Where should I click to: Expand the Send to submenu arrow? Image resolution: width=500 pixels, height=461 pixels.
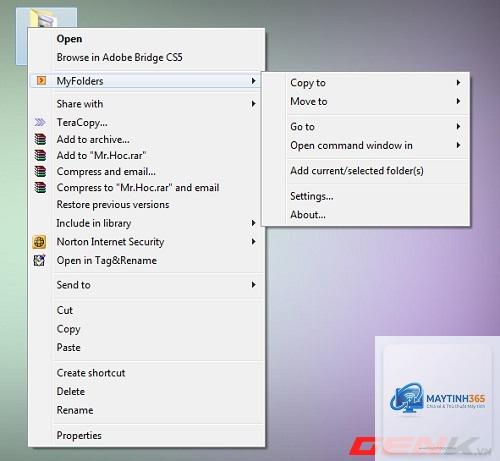coord(254,285)
